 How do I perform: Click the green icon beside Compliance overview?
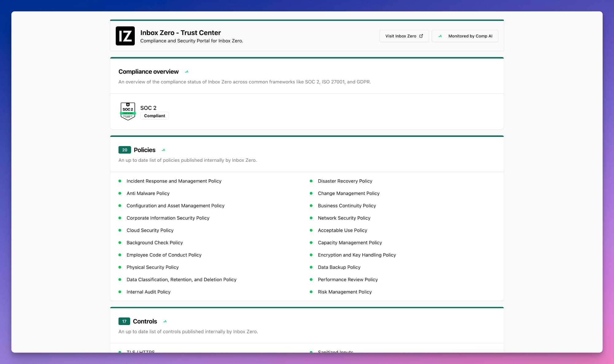coord(186,72)
